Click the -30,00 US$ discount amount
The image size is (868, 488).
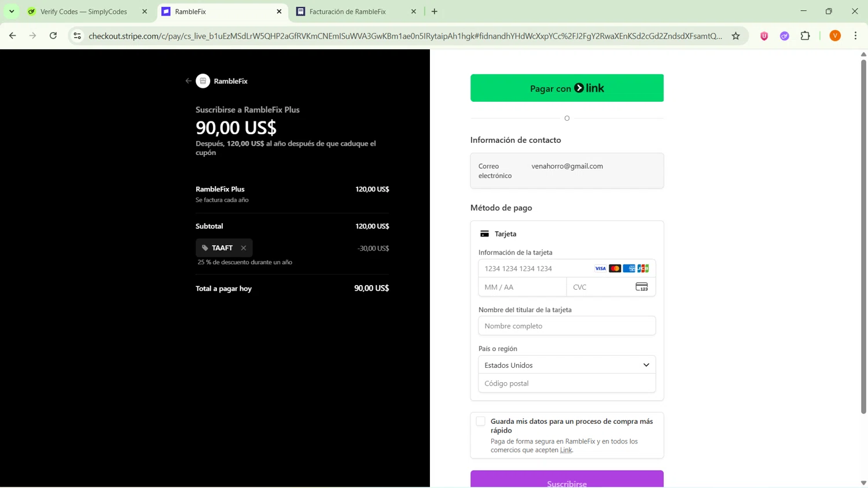pyautogui.click(x=373, y=249)
